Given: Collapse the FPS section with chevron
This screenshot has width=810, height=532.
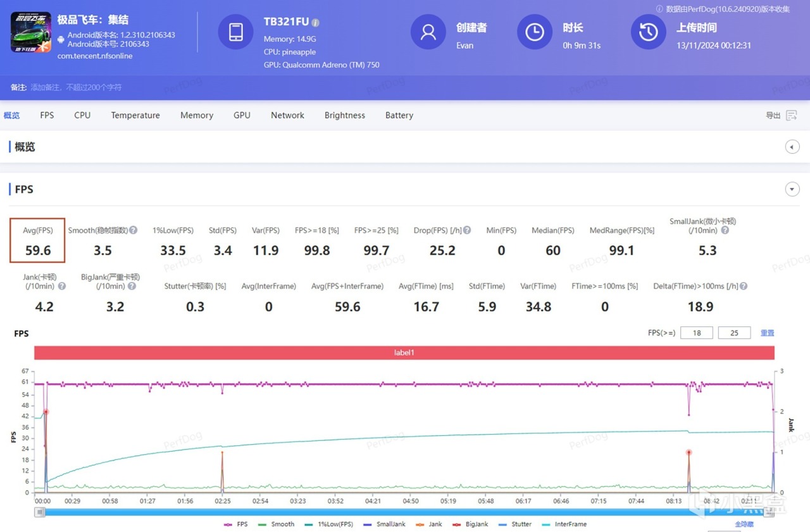Looking at the screenshot, I should tap(792, 189).
